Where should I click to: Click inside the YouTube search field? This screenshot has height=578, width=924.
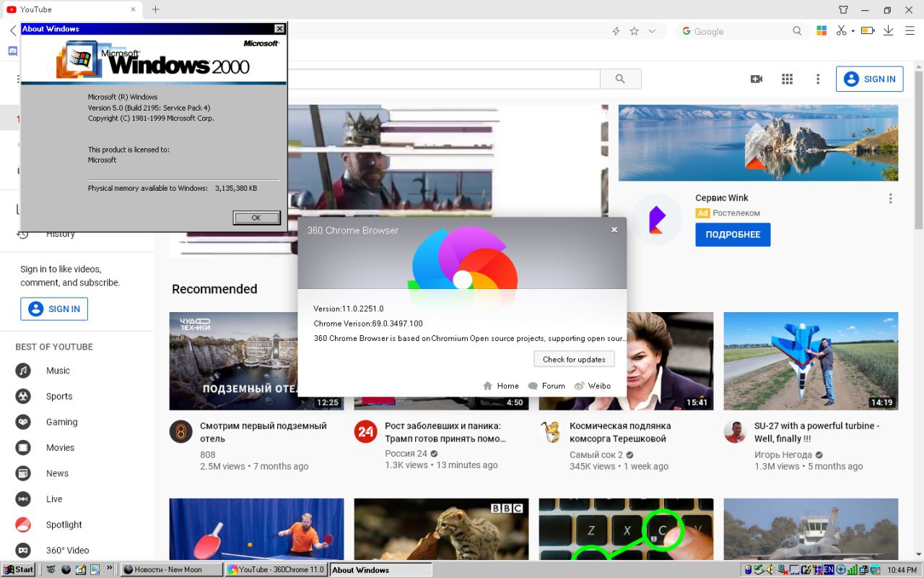pyautogui.click(x=444, y=79)
